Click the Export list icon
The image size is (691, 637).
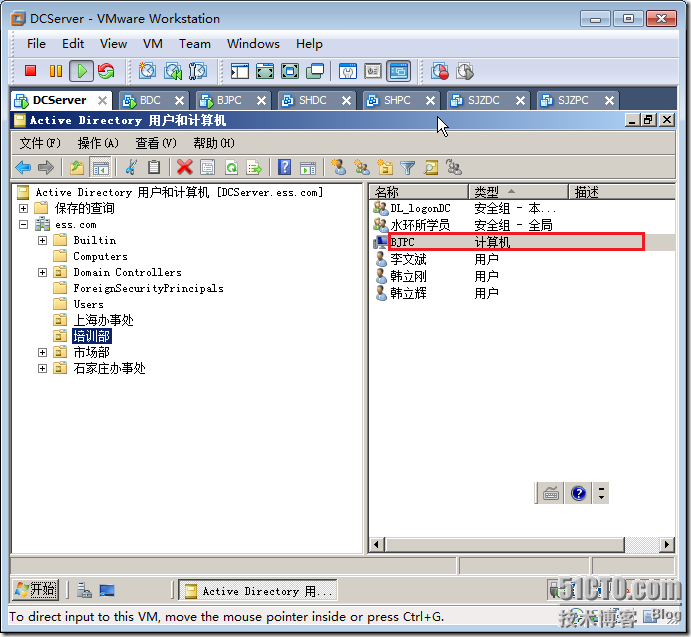tap(254, 167)
